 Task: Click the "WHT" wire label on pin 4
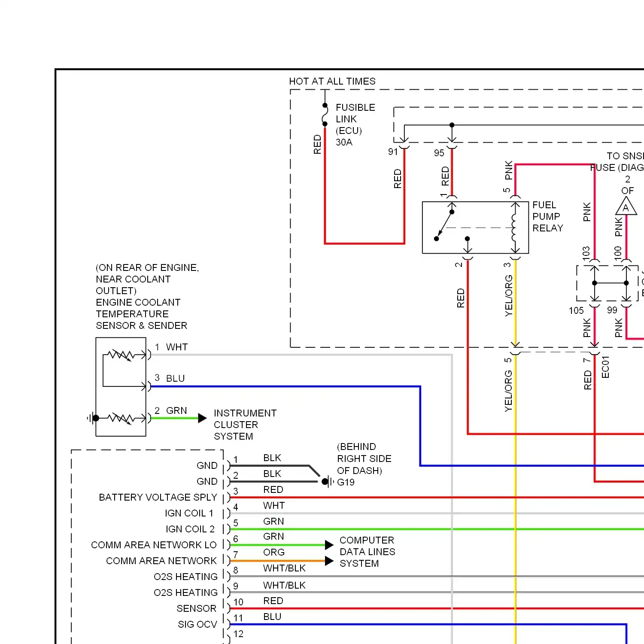[274, 505]
